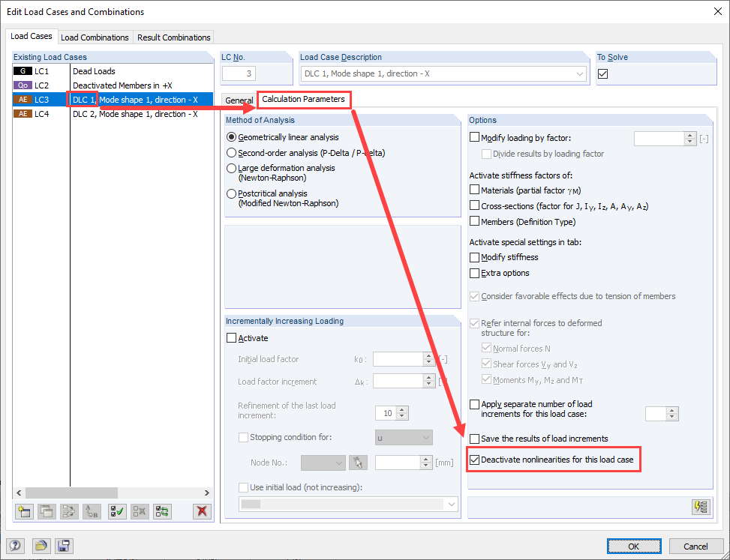Enable Modify stiffness special setting
Viewport: 730px width, 560px height.
pos(474,257)
